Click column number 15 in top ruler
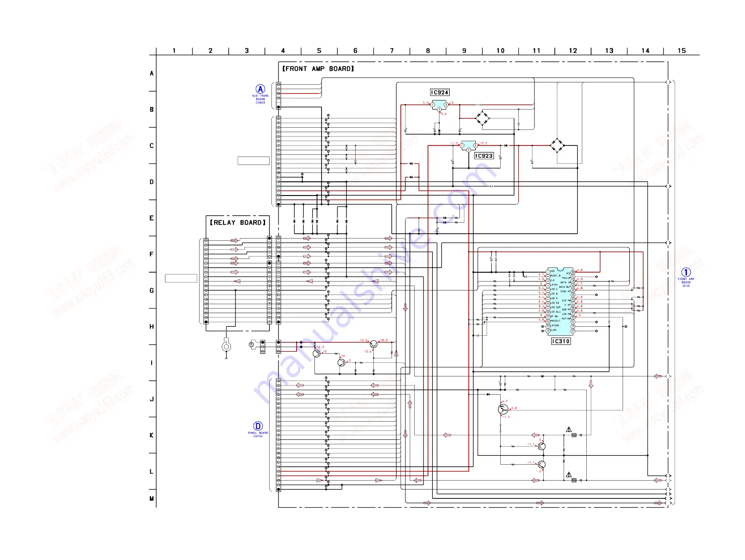The height and width of the screenshot is (560, 745). tap(682, 51)
